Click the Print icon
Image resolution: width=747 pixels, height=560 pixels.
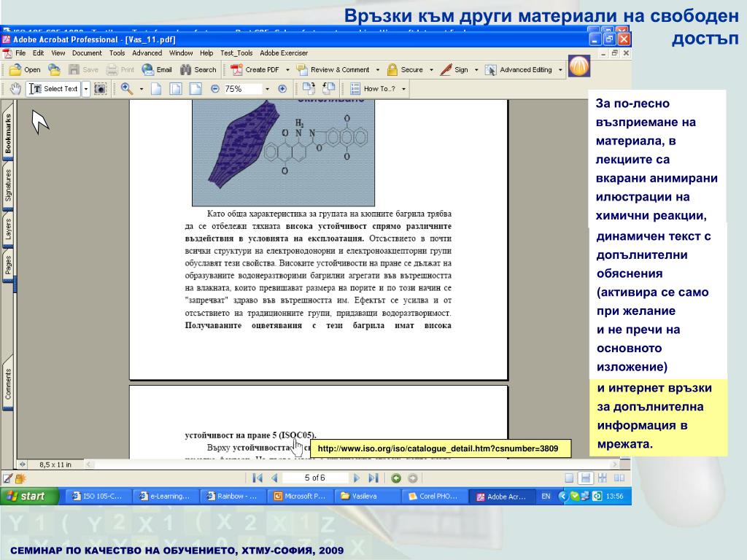pyautogui.click(x=112, y=69)
